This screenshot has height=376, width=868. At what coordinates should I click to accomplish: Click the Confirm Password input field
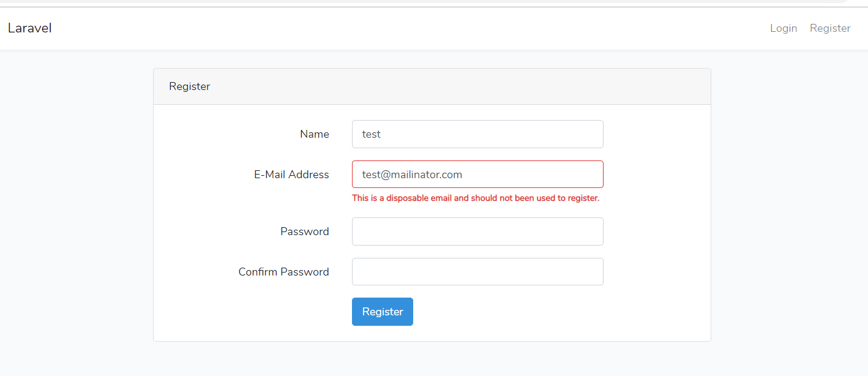pyautogui.click(x=477, y=272)
